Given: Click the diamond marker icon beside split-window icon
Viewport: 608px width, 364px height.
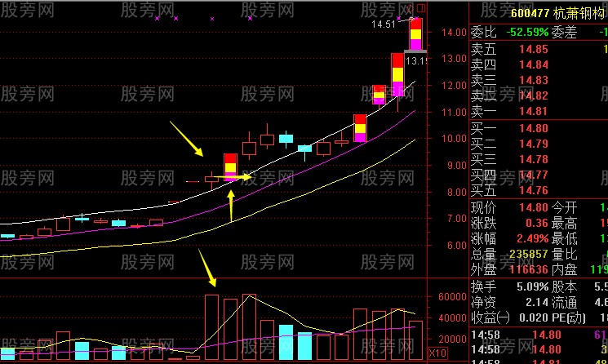Looking at the screenshot, I should pyautogui.click(x=410, y=7).
